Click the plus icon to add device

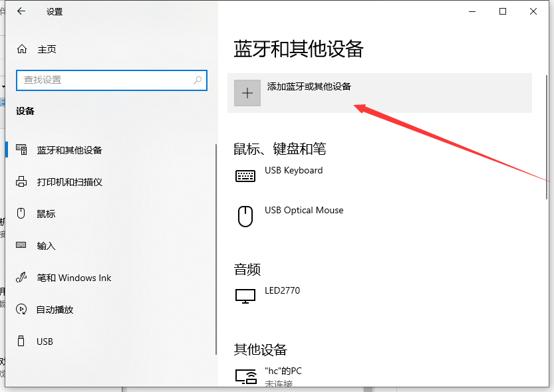coord(247,93)
